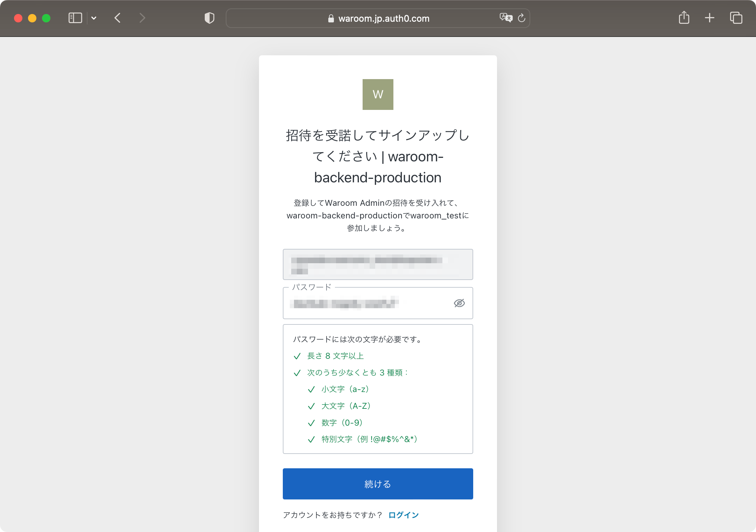This screenshot has height=532, width=756.
Task: Open a new tab with plus
Action: 709,18
